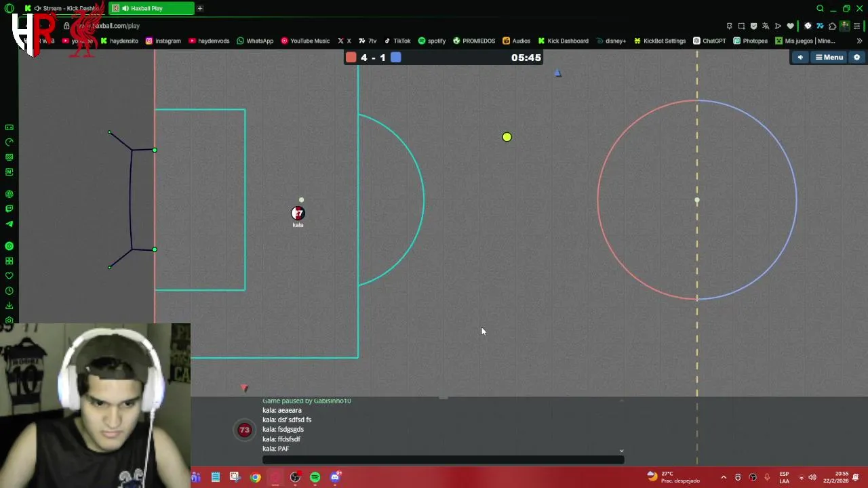Open the TikTok bookmark
This screenshot has width=868, height=488.
pyautogui.click(x=397, y=41)
